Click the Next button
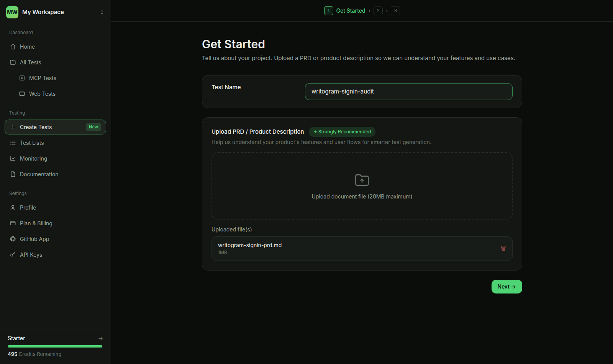This screenshot has width=613, height=364. tap(506, 287)
